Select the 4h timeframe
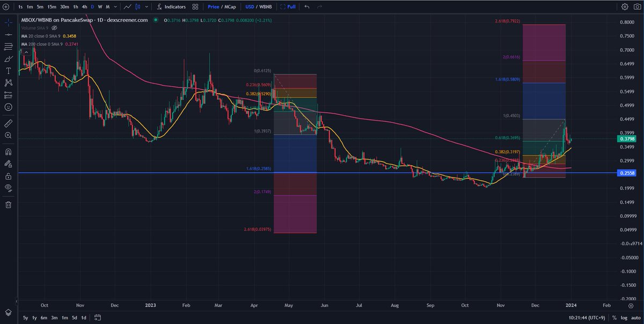This screenshot has height=324, width=644. point(84,7)
